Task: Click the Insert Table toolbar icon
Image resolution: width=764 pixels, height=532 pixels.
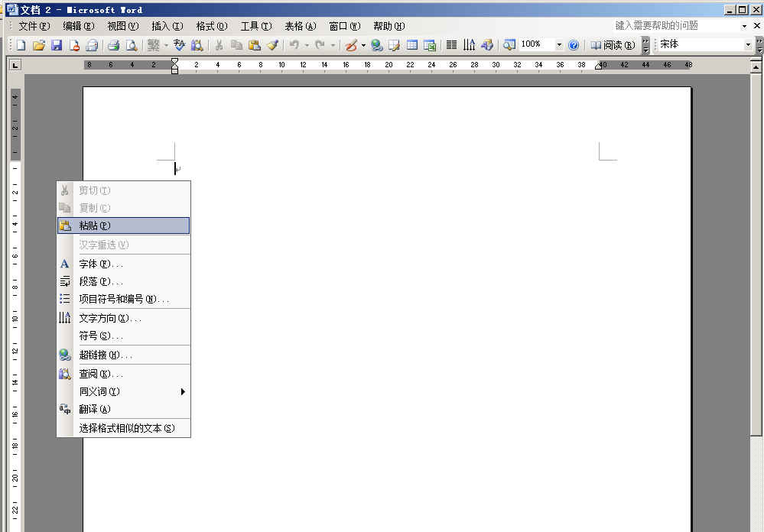Action: click(412, 45)
